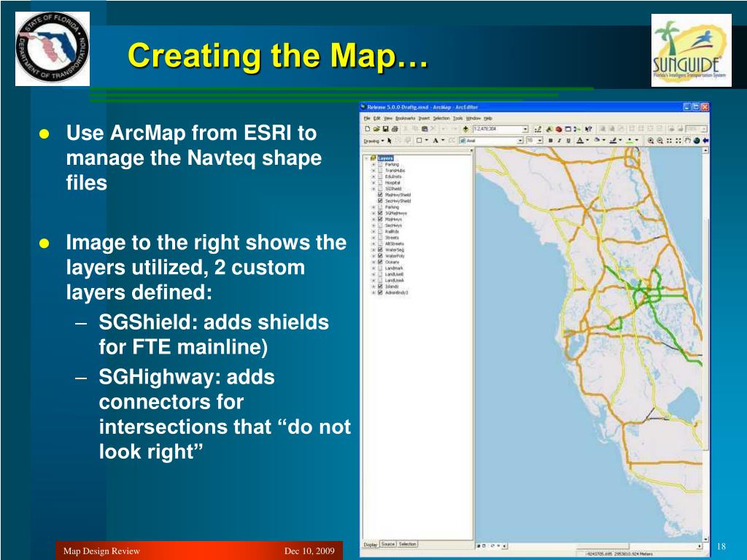This screenshot has height=560, width=747.
Task: Toggle Italic text formatting
Action: [560, 141]
